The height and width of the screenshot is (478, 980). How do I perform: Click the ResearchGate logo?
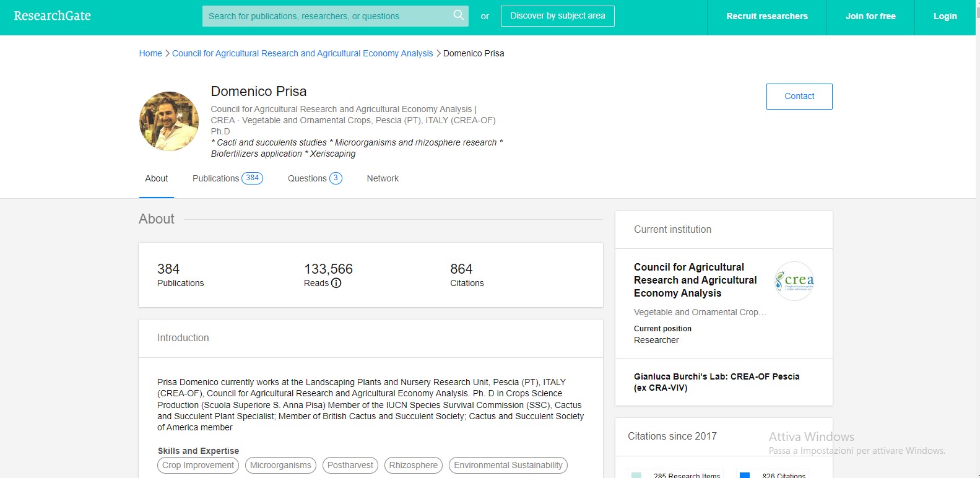click(x=53, y=16)
